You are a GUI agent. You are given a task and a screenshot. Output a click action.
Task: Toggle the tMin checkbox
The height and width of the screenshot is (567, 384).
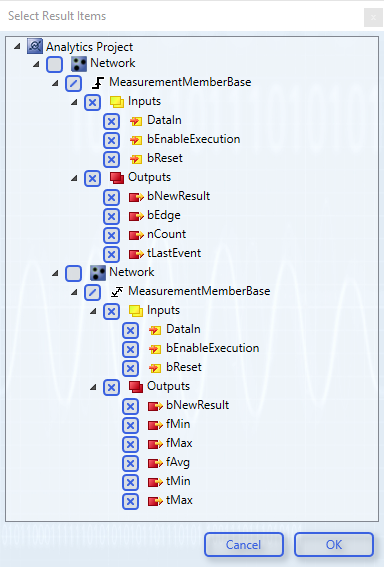pyautogui.click(x=131, y=482)
